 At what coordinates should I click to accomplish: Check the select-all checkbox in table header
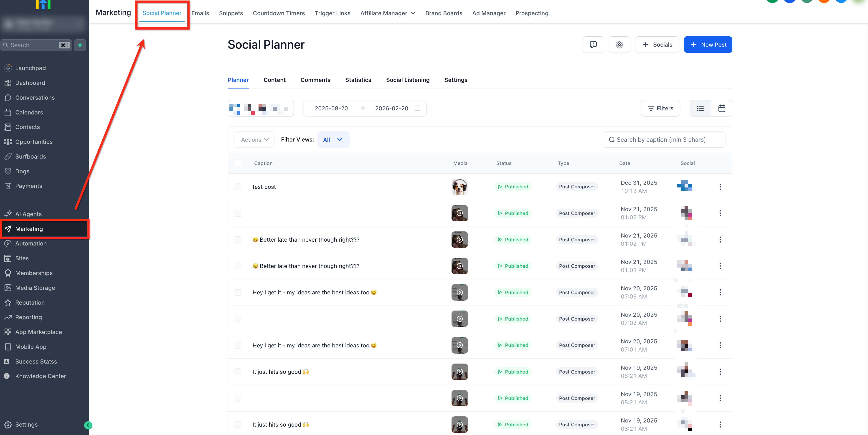point(238,163)
